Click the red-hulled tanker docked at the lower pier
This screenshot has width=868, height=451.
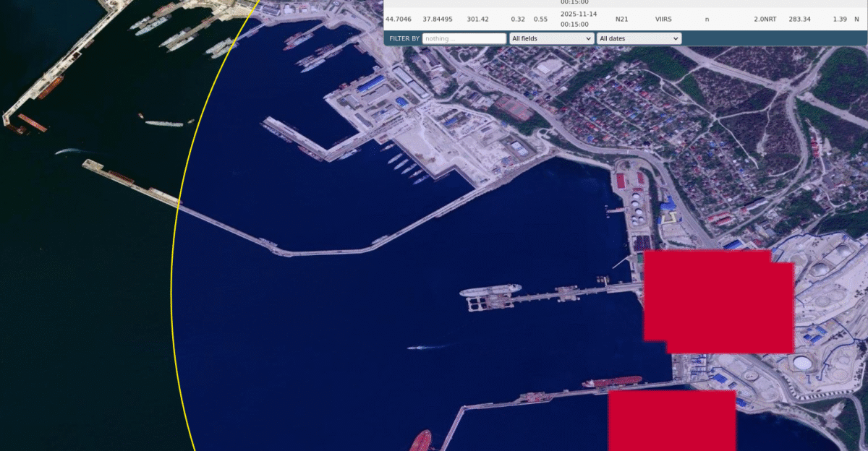(x=615, y=379)
